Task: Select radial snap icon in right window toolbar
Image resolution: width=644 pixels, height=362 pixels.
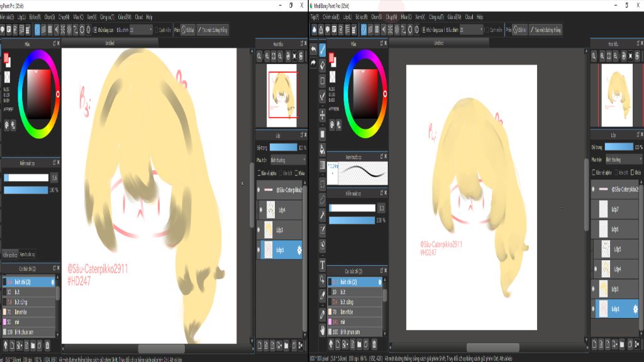Action: pos(390,30)
